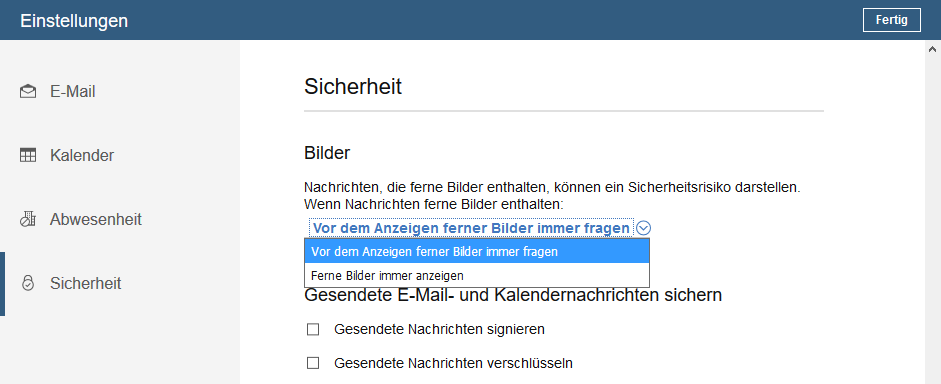
Task: Go to the Abwesenheit section label
Action: tap(96, 220)
